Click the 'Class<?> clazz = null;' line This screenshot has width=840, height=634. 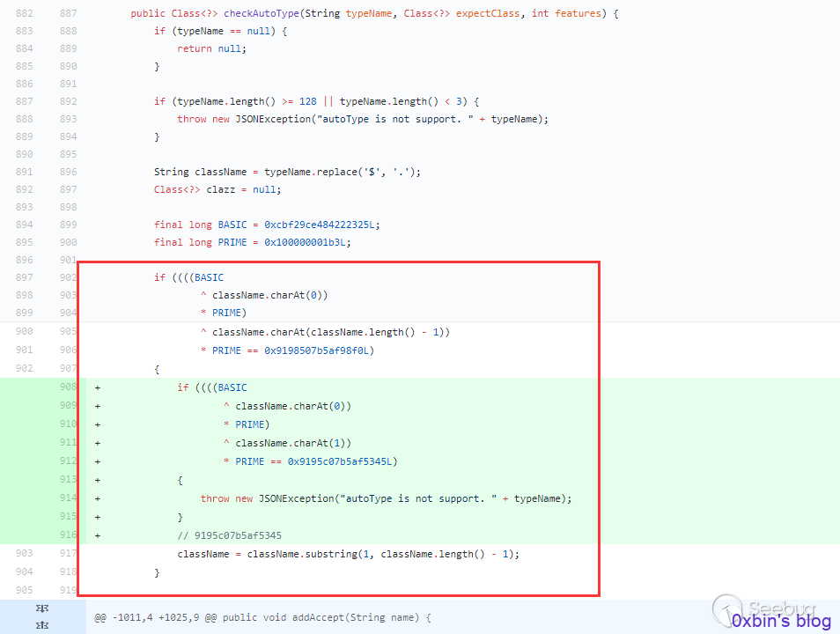[x=217, y=189]
